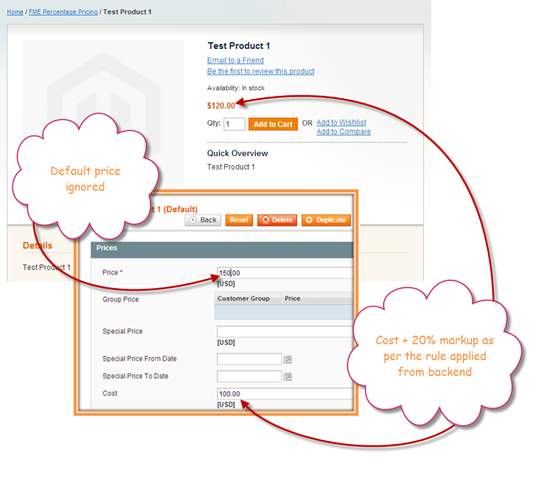Click the $120.00 product price
Screen dimensions: 560x478
click(x=221, y=106)
